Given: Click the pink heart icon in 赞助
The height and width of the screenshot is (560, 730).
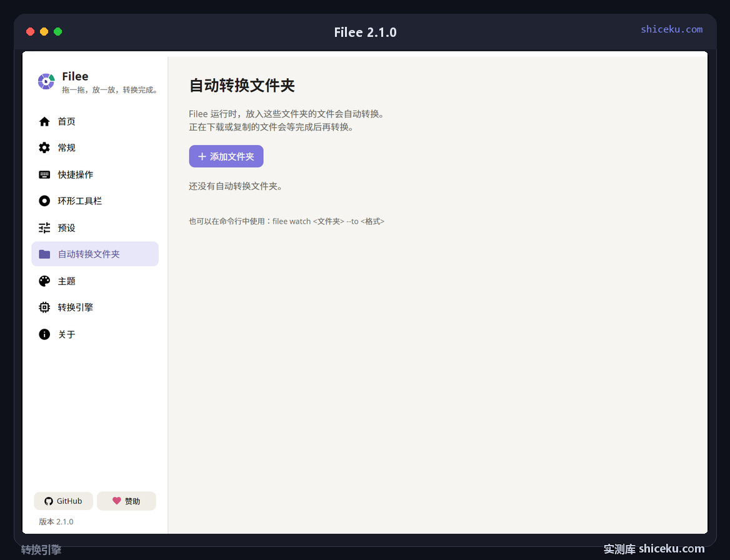Looking at the screenshot, I should [116, 501].
